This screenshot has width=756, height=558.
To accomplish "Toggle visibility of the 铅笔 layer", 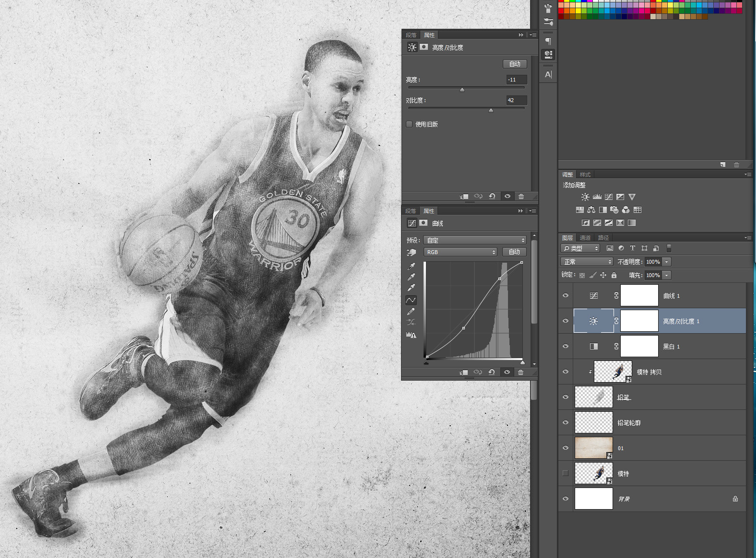I will [566, 397].
